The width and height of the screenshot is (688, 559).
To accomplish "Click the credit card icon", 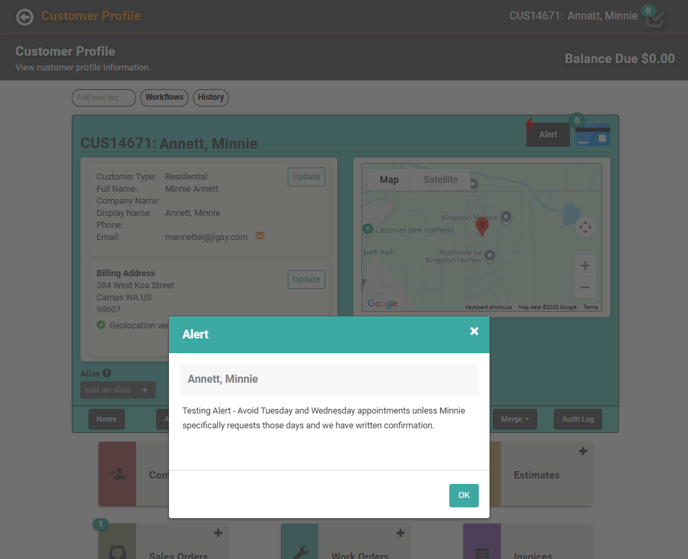I will tap(593, 135).
